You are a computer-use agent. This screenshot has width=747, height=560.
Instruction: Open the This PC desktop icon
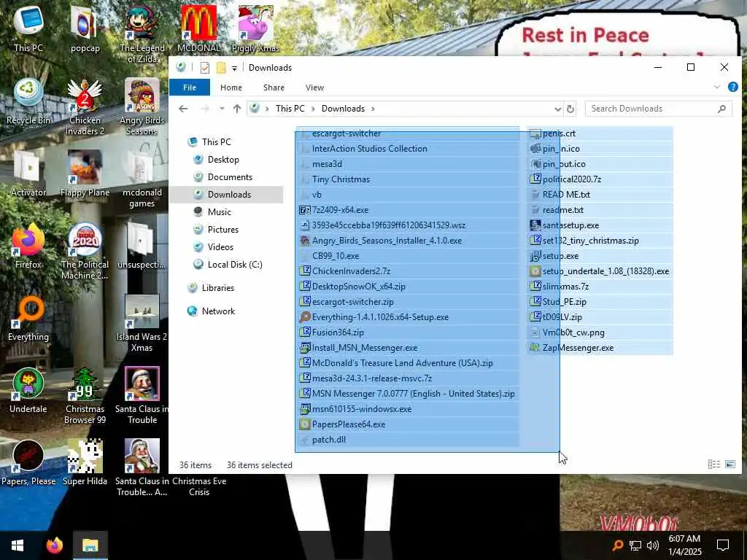pos(28,28)
